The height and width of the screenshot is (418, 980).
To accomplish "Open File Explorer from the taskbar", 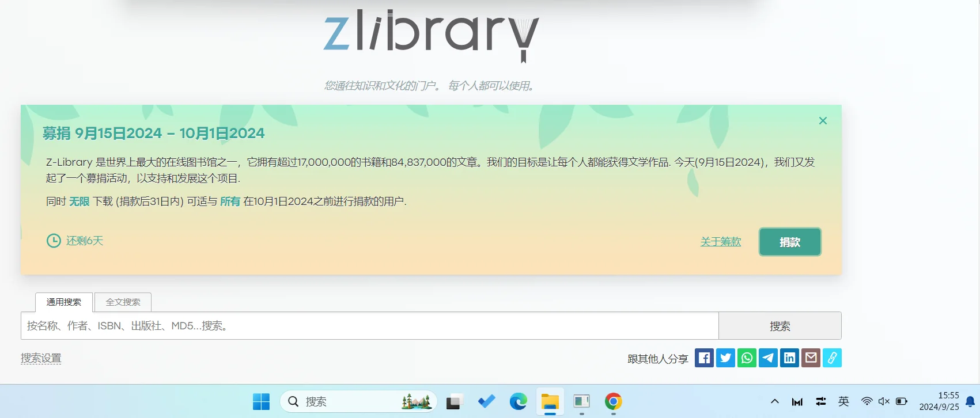I will 550,401.
